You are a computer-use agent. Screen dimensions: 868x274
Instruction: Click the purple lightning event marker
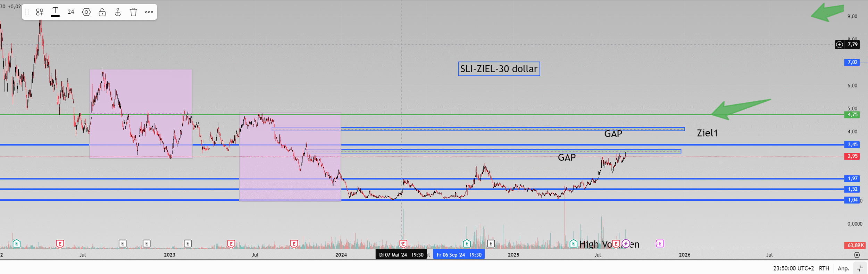pos(626,244)
